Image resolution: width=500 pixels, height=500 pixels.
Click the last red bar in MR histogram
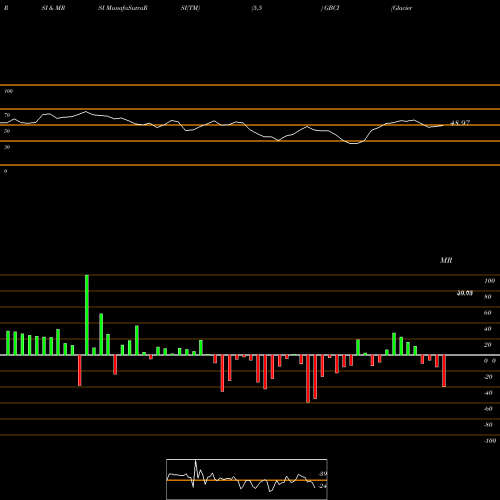point(444,371)
